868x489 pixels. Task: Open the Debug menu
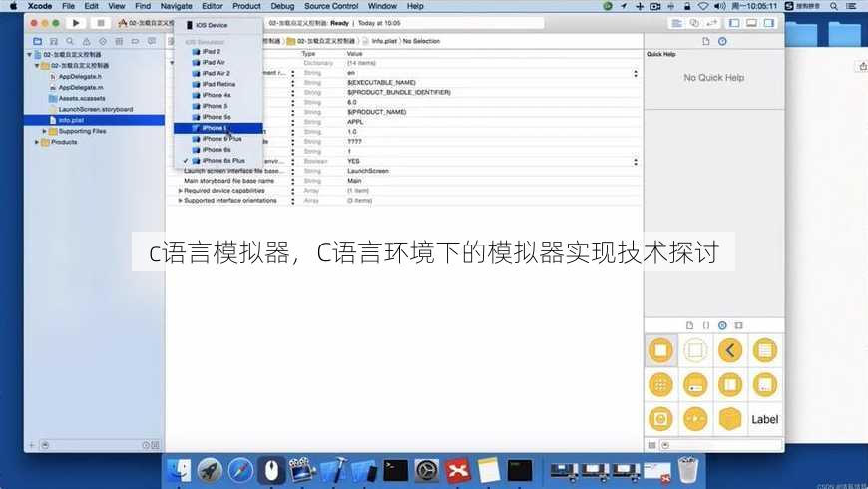coord(282,6)
